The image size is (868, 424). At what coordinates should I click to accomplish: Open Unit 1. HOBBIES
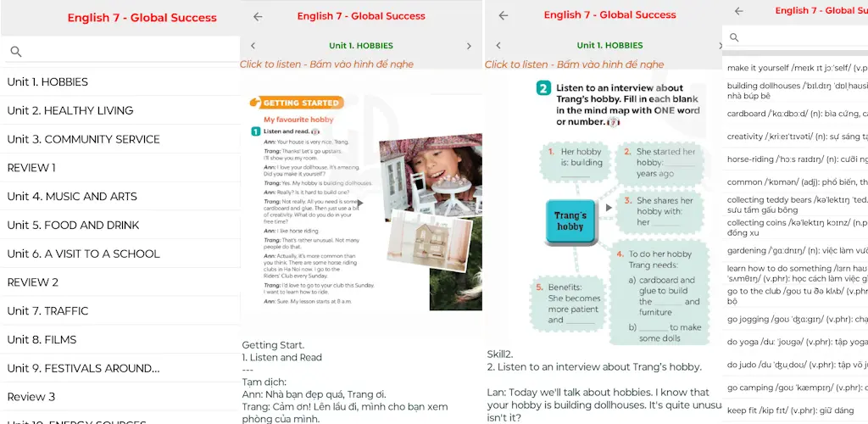pos(120,82)
